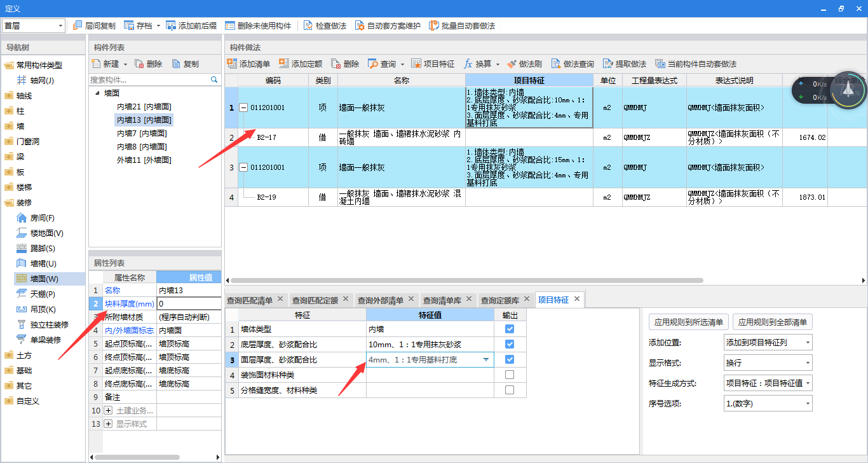Collapse row 1 item 011201001
Image resolution: width=868 pixels, height=463 pixels.
[x=243, y=107]
